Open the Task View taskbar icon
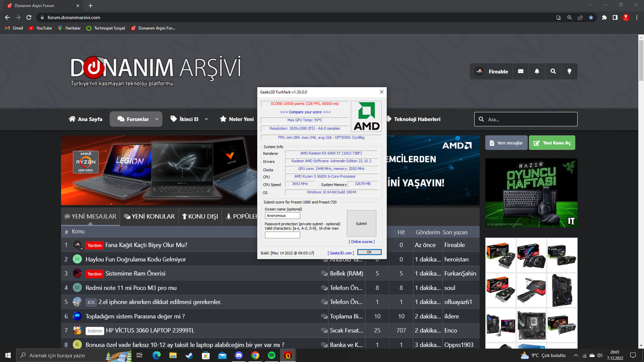 140,355
